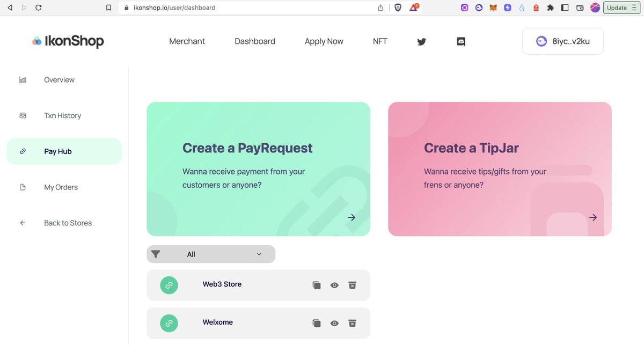Click the Create a PayRequest card
This screenshot has width=644, height=345.
(x=258, y=169)
